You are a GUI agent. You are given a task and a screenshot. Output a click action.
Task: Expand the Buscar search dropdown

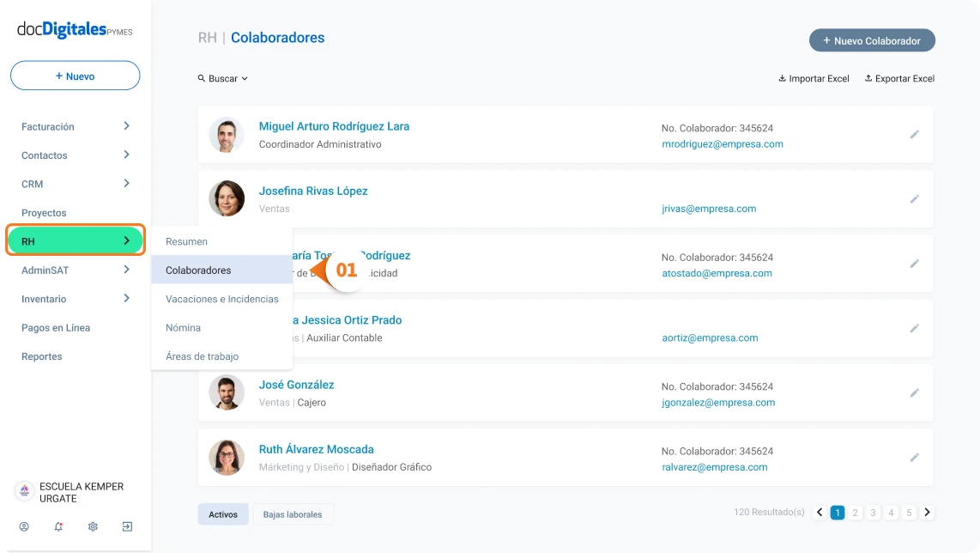[222, 78]
